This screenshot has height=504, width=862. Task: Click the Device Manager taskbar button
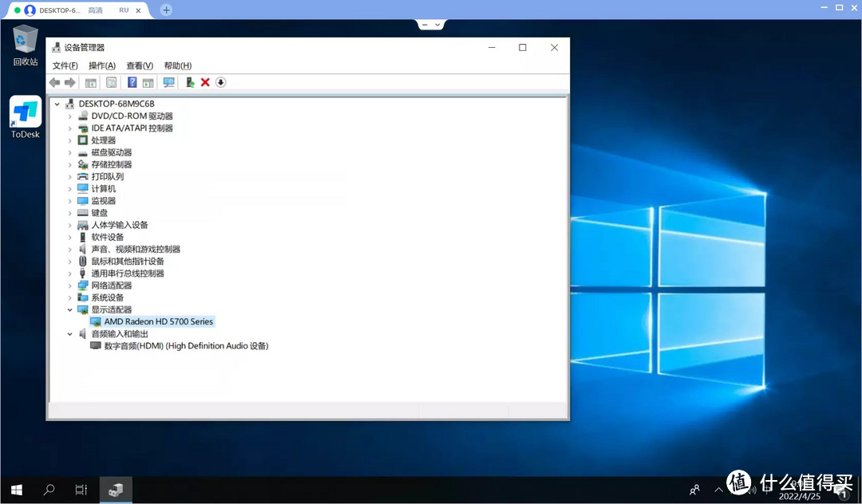click(116, 490)
